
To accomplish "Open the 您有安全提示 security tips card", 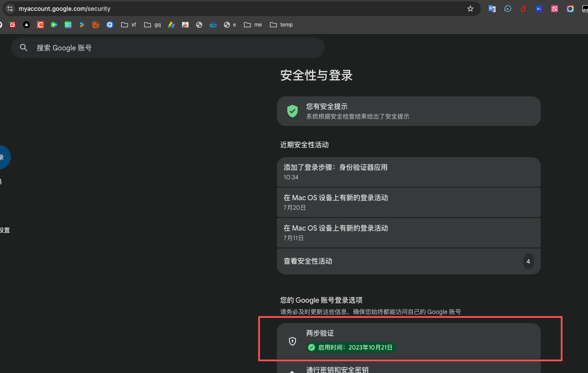I will click(409, 111).
